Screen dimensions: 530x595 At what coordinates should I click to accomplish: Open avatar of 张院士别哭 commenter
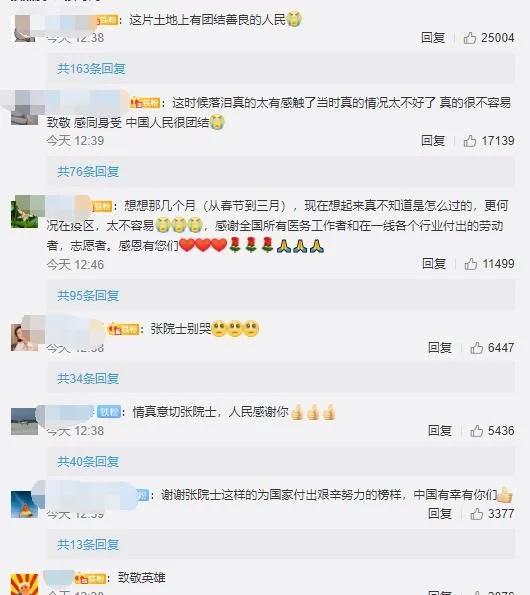[x=24, y=337]
